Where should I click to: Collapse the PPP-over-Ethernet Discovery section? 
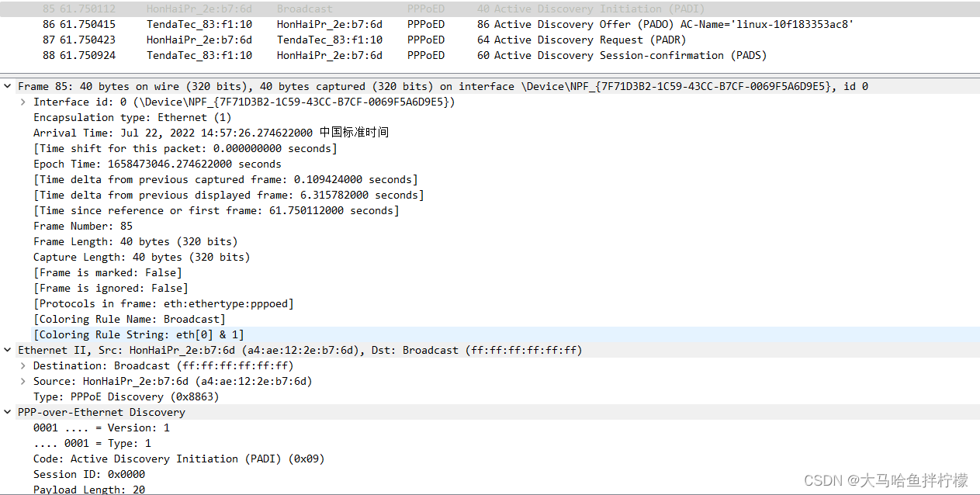click(8, 413)
